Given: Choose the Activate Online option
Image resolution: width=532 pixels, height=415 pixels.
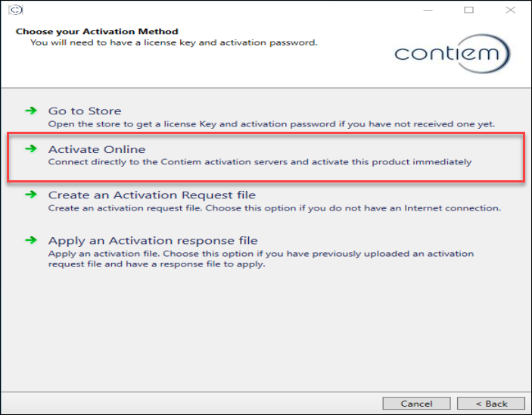Looking at the screenshot, I should tap(97, 149).
